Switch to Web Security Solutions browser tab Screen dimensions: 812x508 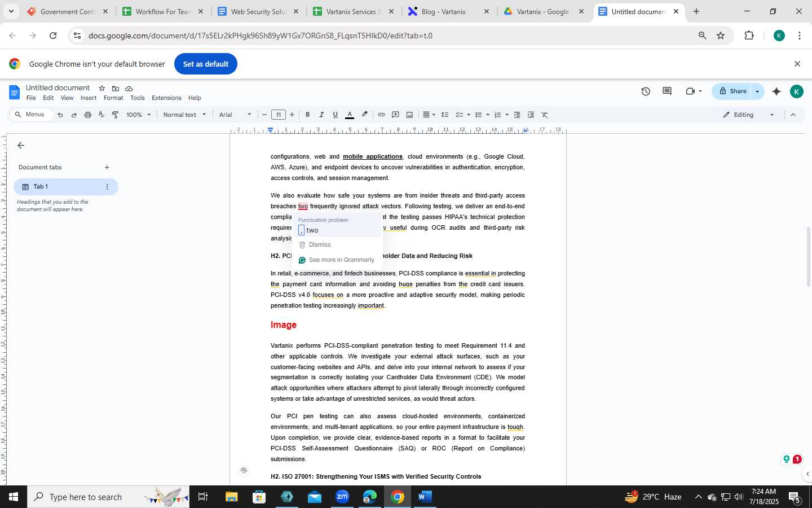coord(259,11)
